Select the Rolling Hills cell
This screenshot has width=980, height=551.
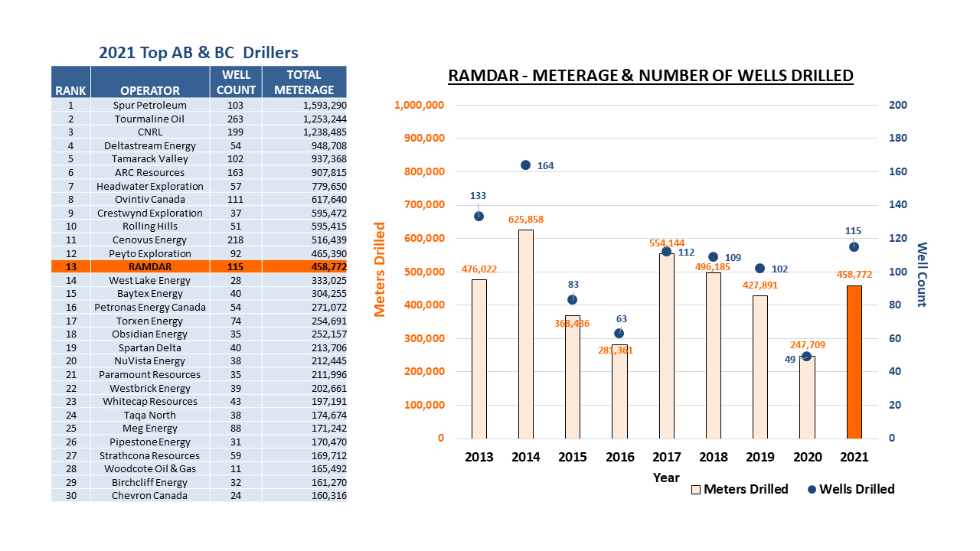(150, 227)
